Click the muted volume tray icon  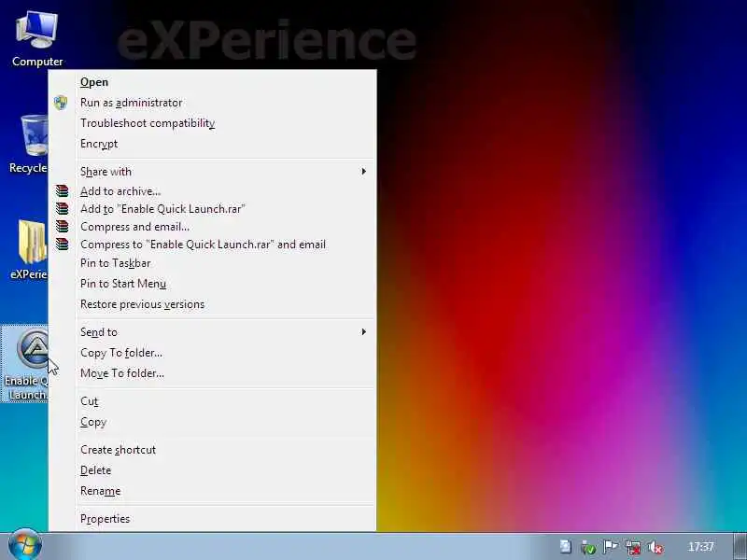(x=655, y=547)
